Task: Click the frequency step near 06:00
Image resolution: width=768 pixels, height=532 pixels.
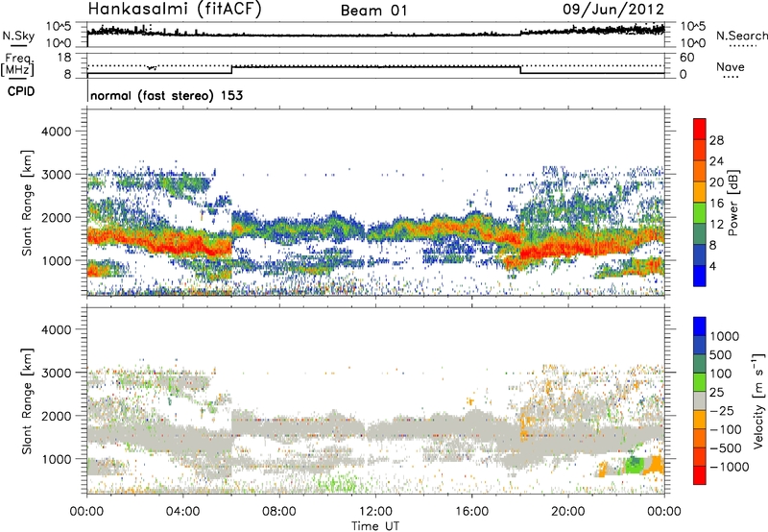Action: click(231, 70)
